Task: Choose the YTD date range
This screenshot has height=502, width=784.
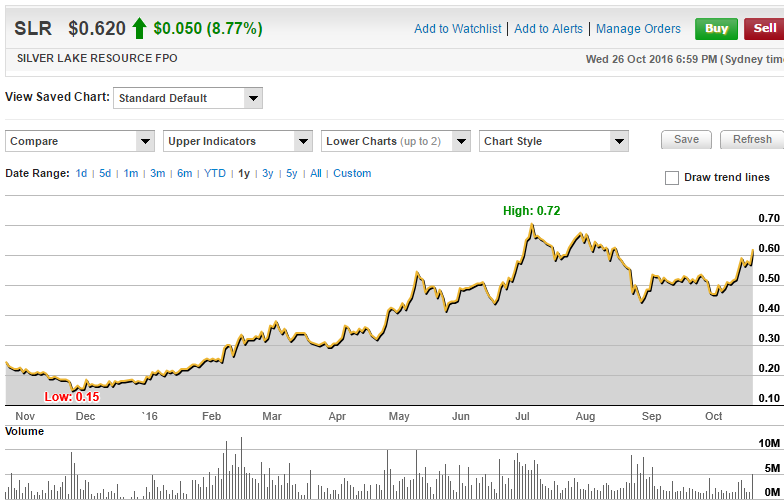Action: click(215, 174)
